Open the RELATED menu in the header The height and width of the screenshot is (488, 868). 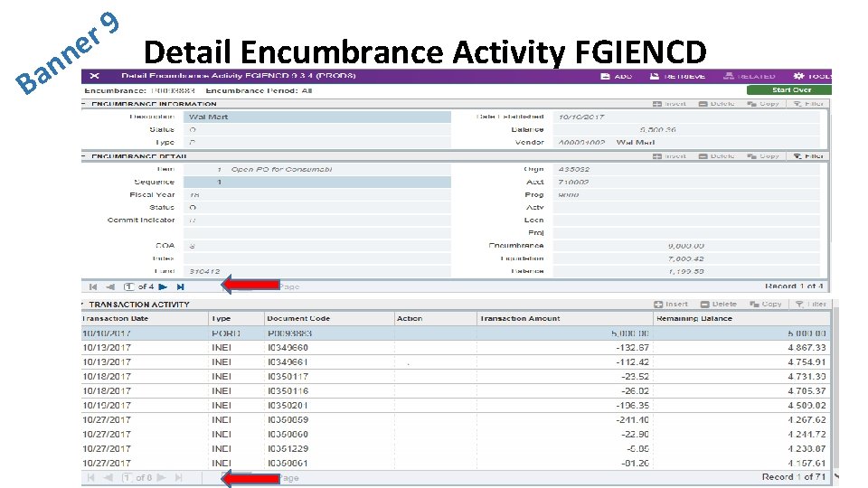(749, 76)
